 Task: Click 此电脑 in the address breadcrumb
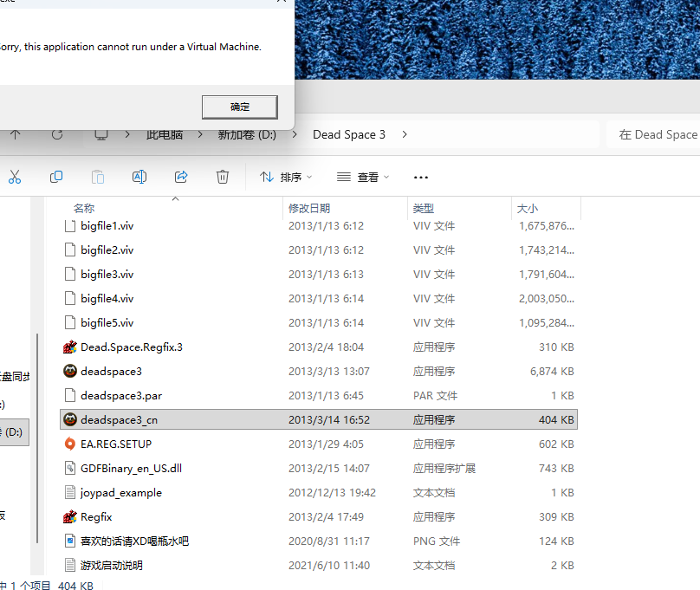tap(164, 134)
